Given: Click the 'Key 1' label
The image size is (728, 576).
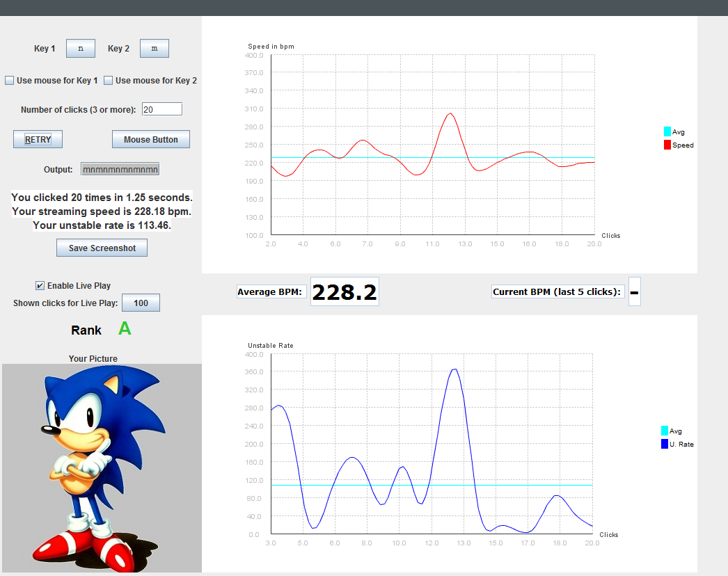Looking at the screenshot, I should pyautogui.click(x=45, y=48).
